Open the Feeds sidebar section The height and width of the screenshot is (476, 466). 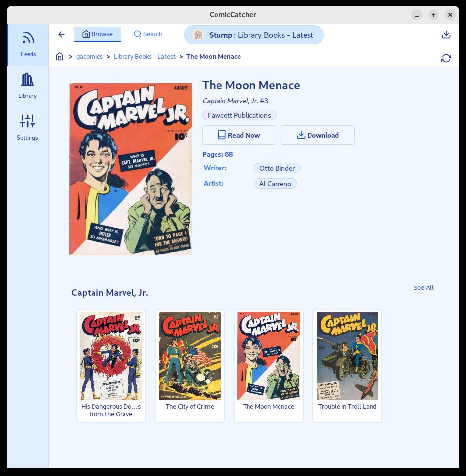[x=28, y=45]
